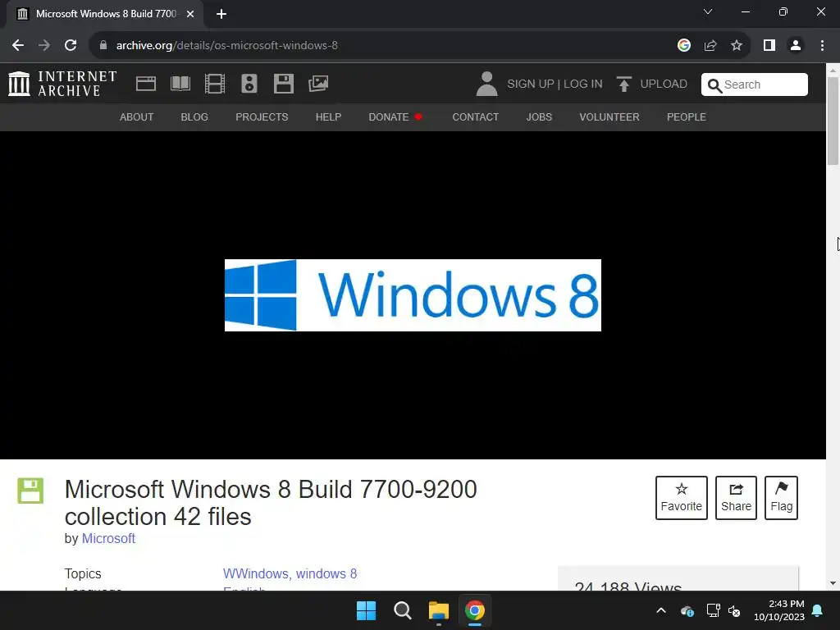840x630 pixels.
Task: Open File Explorer from taskbar
Action: tap(439, 610)
